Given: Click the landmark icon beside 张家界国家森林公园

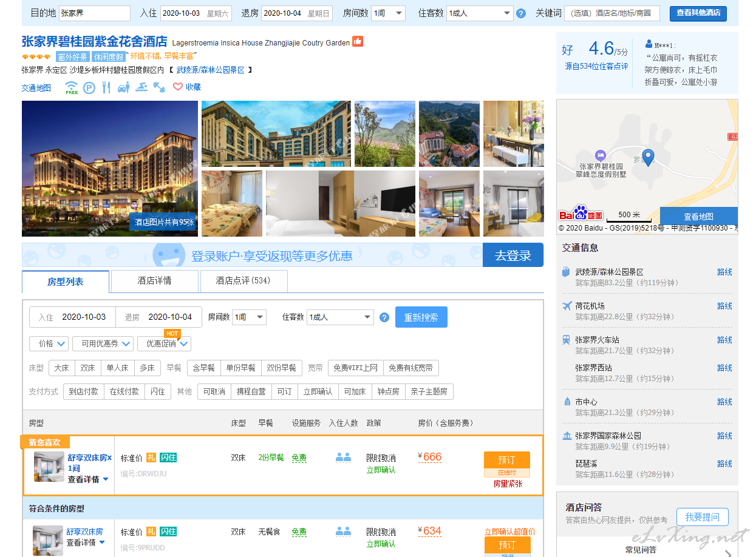Looking at the screenshot, I should 567,436.
